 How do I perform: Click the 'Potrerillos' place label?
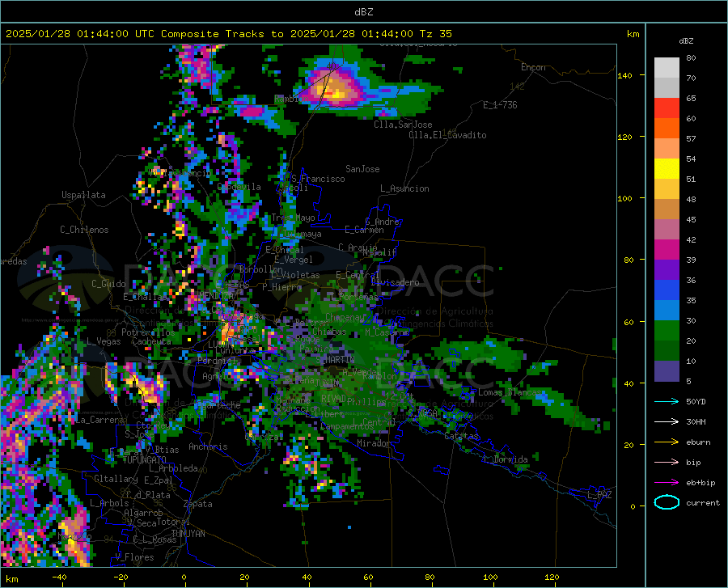(148, 332)
